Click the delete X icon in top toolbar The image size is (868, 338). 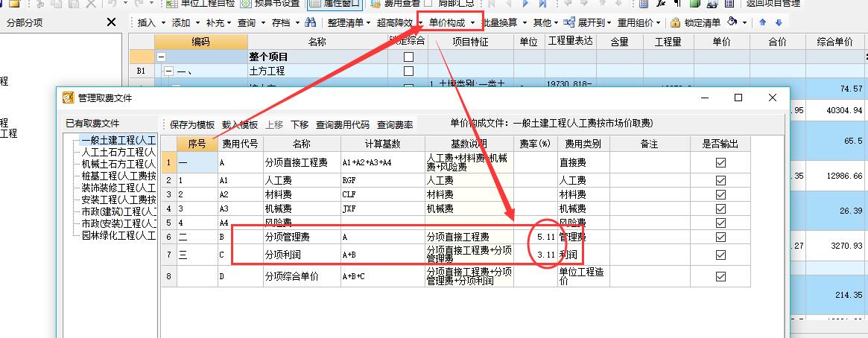click(x=90, y=3)
